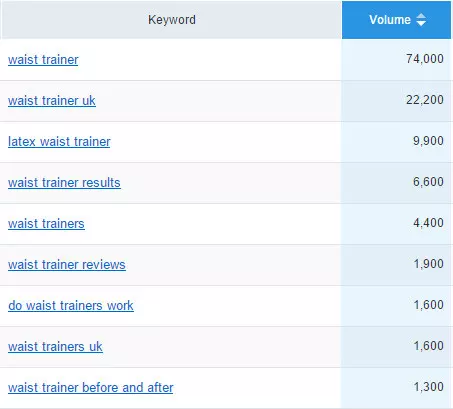Sort the table by Volume column
This screenshot has height=409, width=453.
[396, 20]
